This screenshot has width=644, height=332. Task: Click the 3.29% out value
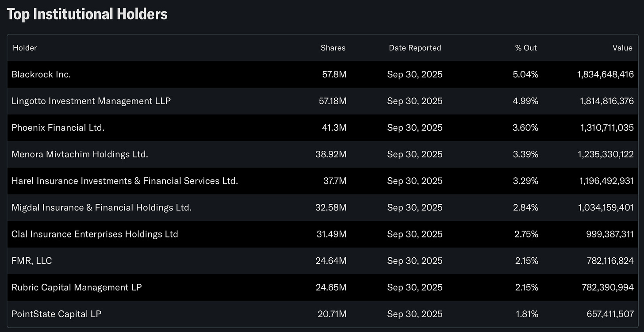point(526,181)
